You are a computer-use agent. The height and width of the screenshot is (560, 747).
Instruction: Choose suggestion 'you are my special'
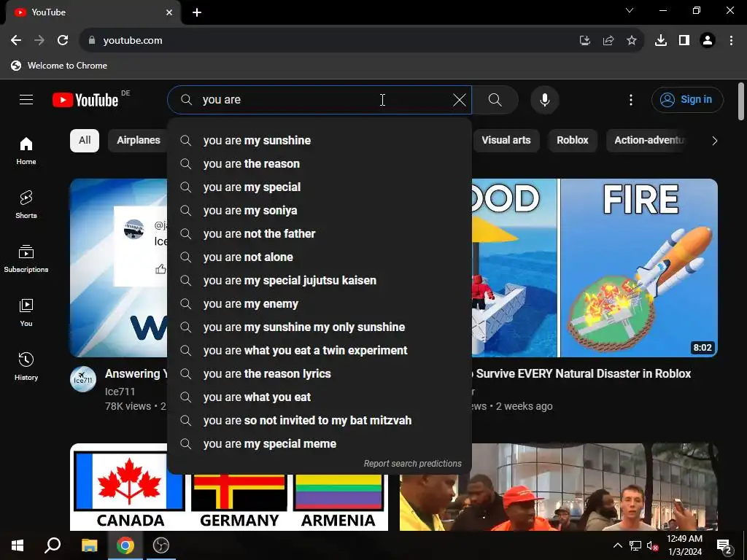click(x=320, y=187)
